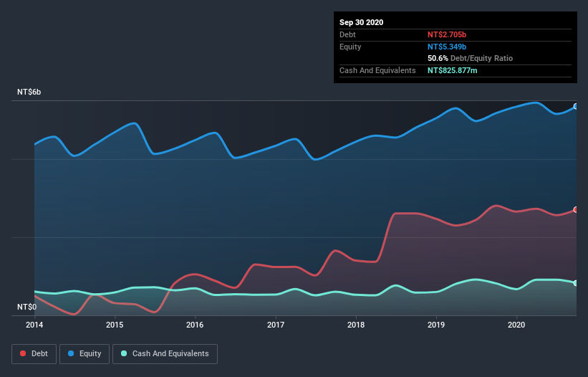Select the 2015 x-axis label

pos(115,325)
